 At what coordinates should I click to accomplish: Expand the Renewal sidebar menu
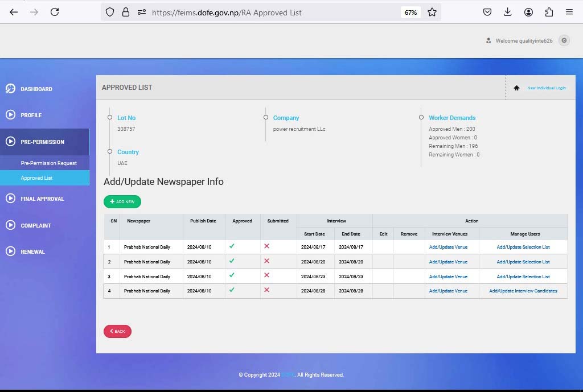pos(32,251)
